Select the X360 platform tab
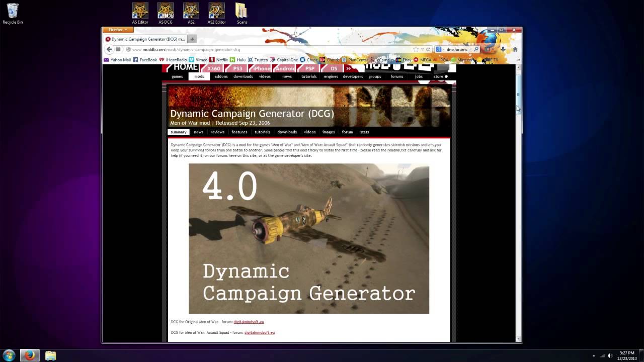644x362 pixels. tap(213, 68)
